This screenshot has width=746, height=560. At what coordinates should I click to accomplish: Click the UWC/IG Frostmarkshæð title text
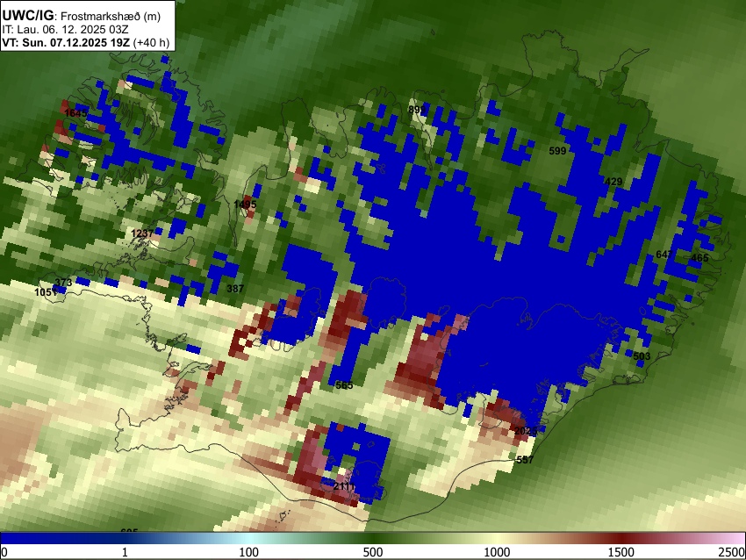point(82,16)
